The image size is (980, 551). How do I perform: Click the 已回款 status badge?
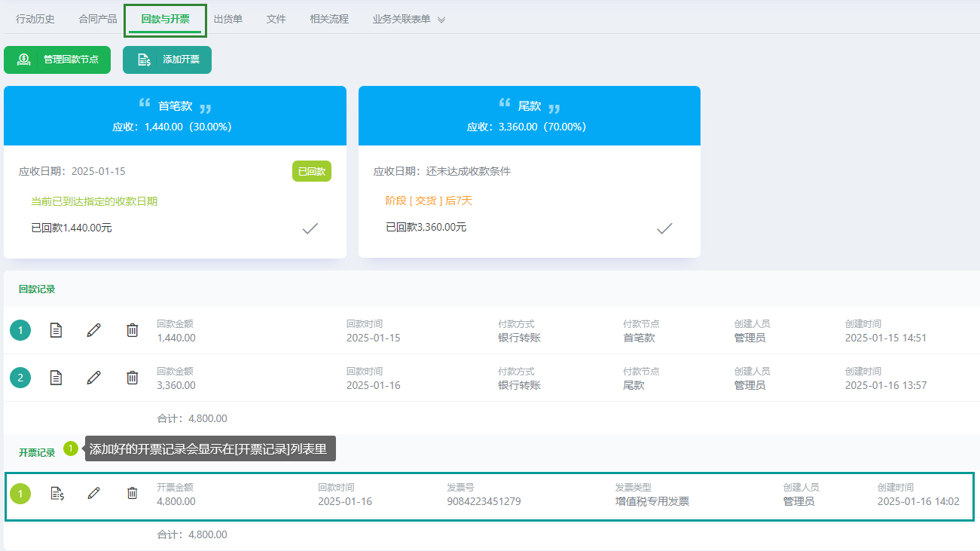[x=311, y=171]
